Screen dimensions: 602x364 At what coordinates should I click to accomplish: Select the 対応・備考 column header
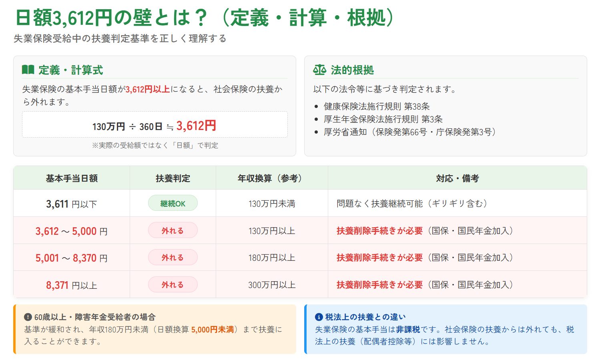(x=457, y=178)
